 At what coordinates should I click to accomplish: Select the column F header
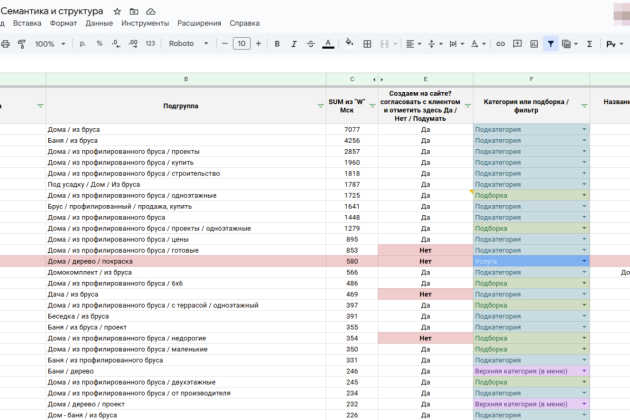pyautogui.click(x=531, y=78)
